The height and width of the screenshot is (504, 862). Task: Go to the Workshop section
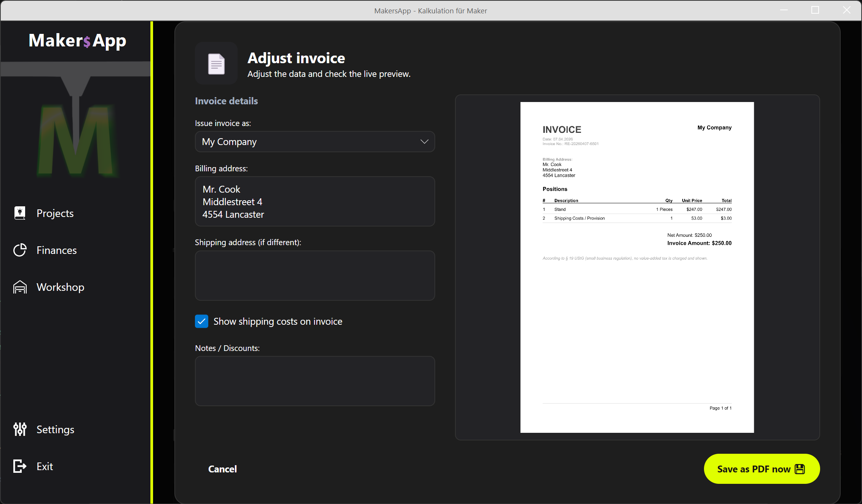click(60, 287)
